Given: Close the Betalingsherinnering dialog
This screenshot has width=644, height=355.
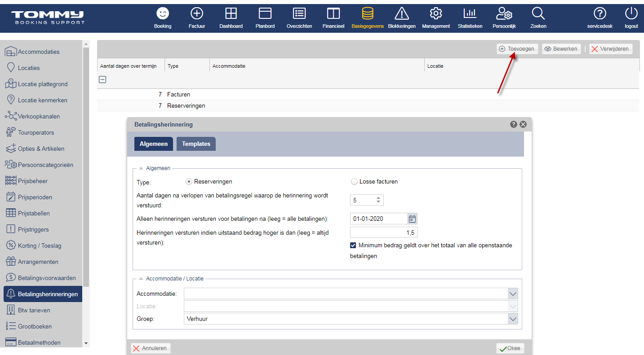Looking at the screenshot, I should coord(523,124).
